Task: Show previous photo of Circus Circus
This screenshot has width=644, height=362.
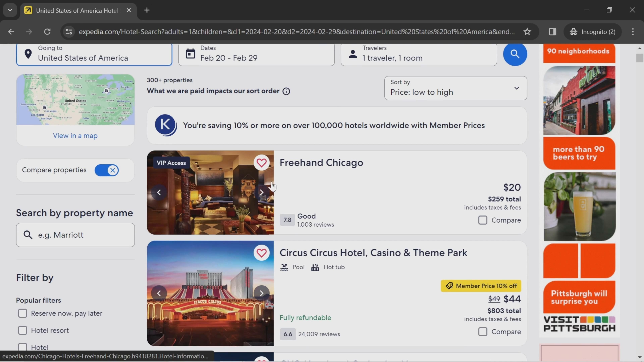Action: [x=159, y=293]
